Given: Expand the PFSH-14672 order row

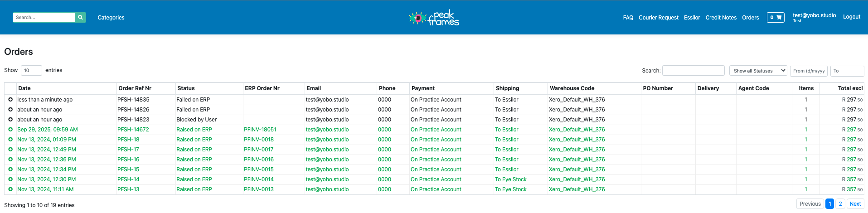Looking at the screenshot, I should (10, 130).
